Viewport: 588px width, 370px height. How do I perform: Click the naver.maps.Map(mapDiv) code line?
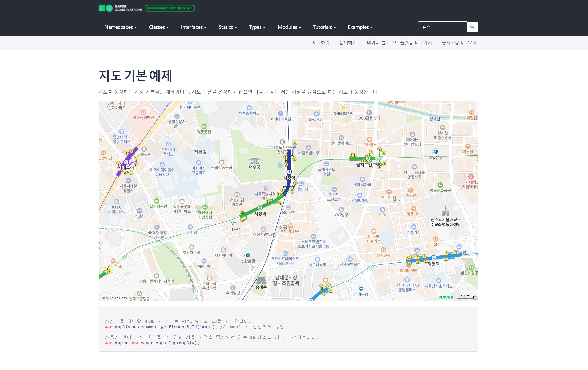click(152, 343)
